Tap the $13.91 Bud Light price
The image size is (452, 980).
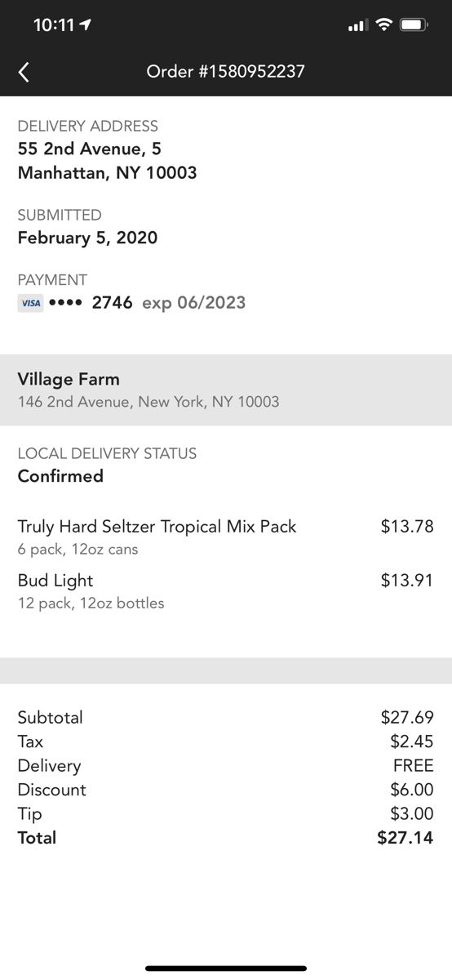click(x=407, y=581)
